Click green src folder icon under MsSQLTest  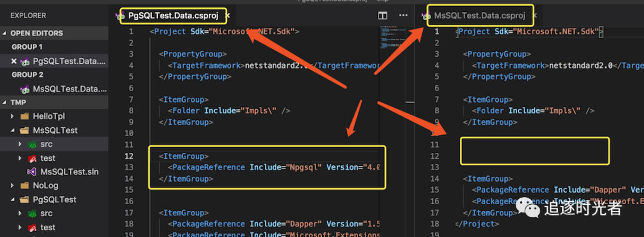(x=32, y=144)
